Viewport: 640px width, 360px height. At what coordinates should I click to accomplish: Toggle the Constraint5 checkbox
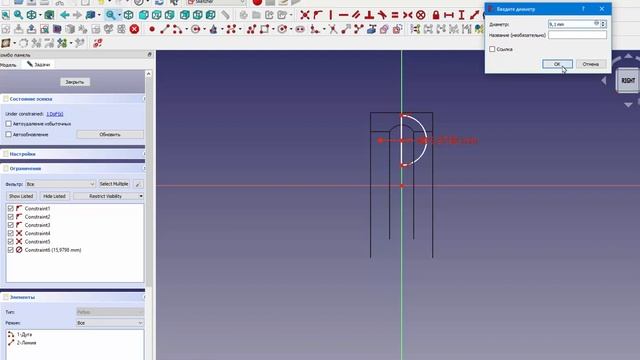click(x=11, y=242)
